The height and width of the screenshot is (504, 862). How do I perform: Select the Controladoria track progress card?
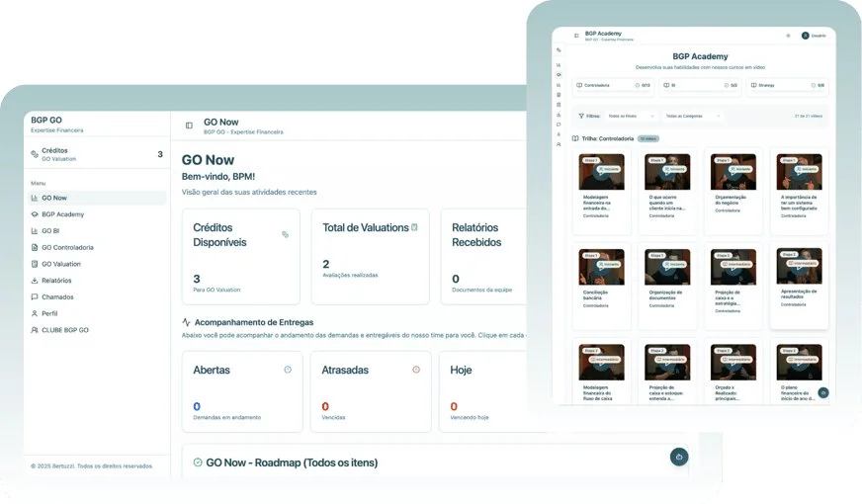(x=613, y=86)
